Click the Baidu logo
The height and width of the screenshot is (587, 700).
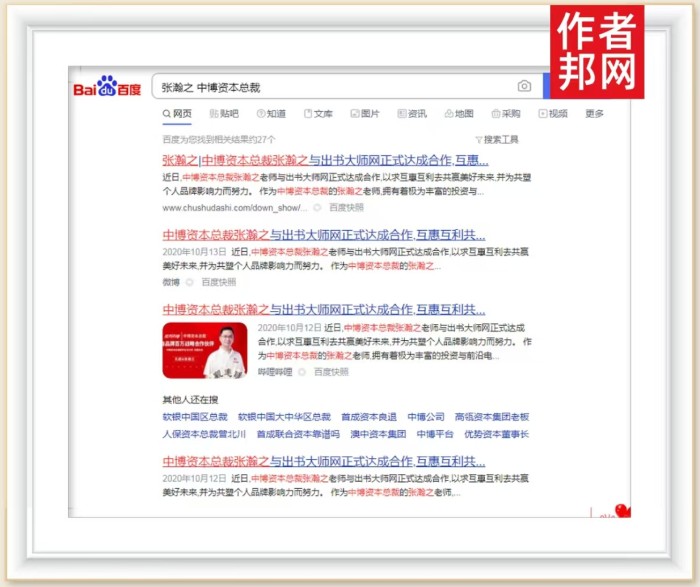pos(107,88)
